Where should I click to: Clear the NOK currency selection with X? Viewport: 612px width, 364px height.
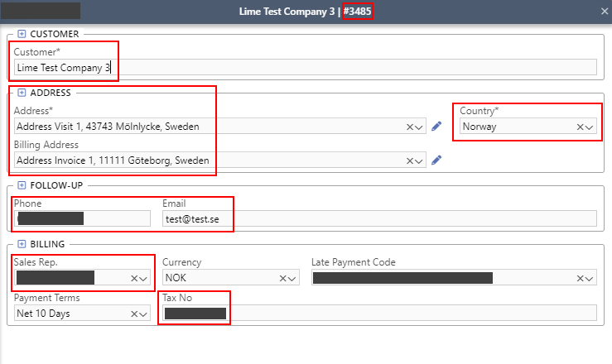click(282, 279)
